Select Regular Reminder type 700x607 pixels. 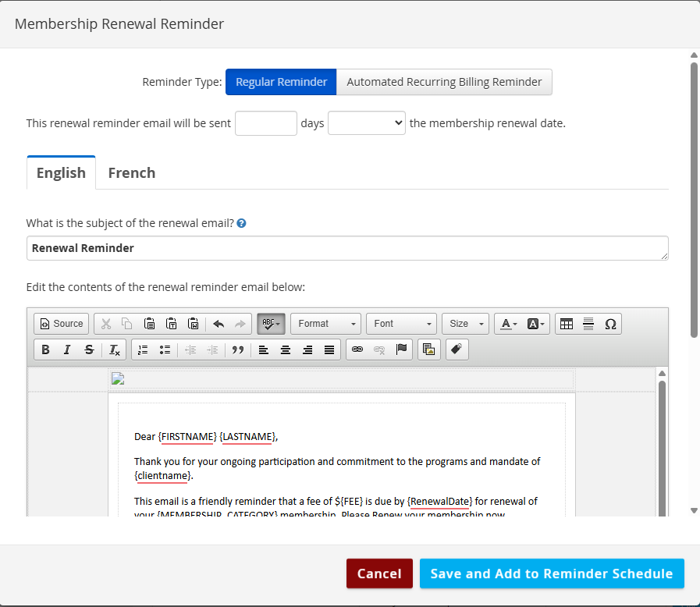(x=281, y=82)
